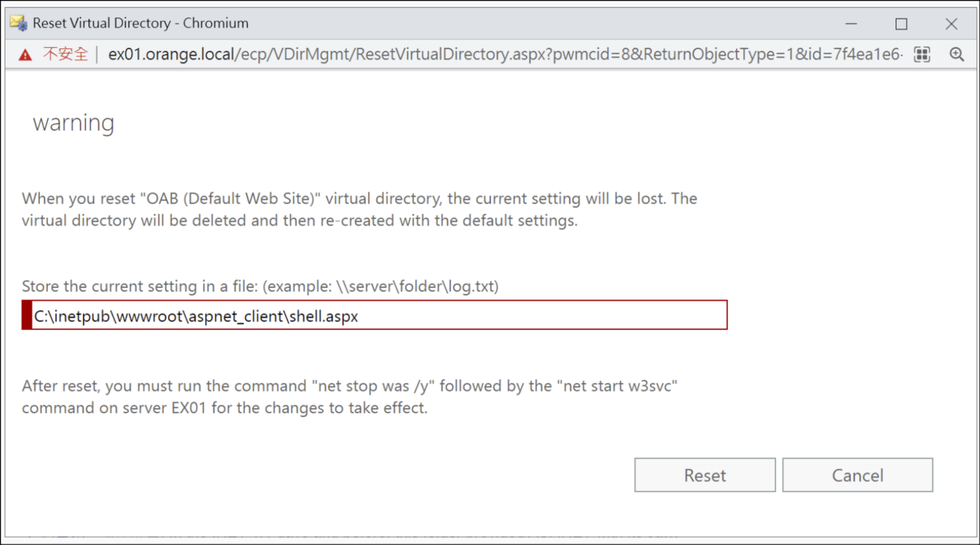
Task: Close the Reset Virtual Directory window
Action: pos(951,23)
